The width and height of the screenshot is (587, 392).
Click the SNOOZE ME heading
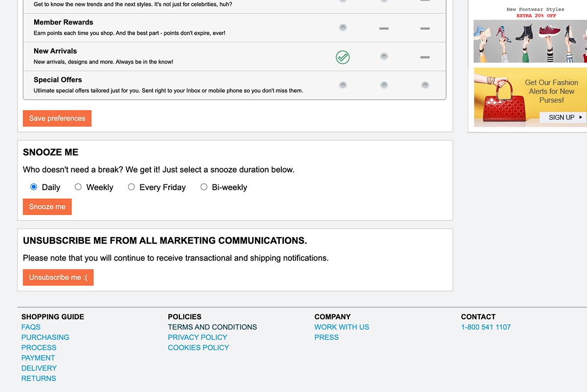(x=51, y=152)
